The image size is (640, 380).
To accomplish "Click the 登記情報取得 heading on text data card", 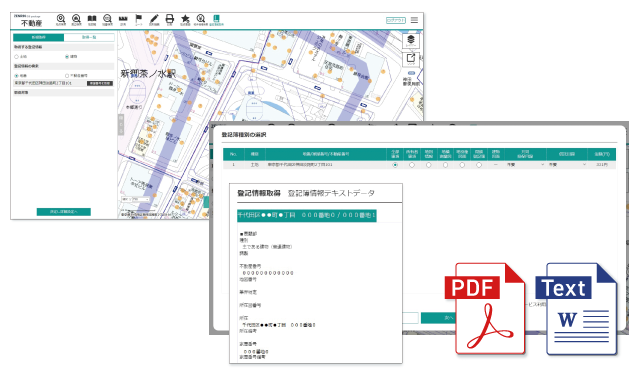I will (259, 193).
